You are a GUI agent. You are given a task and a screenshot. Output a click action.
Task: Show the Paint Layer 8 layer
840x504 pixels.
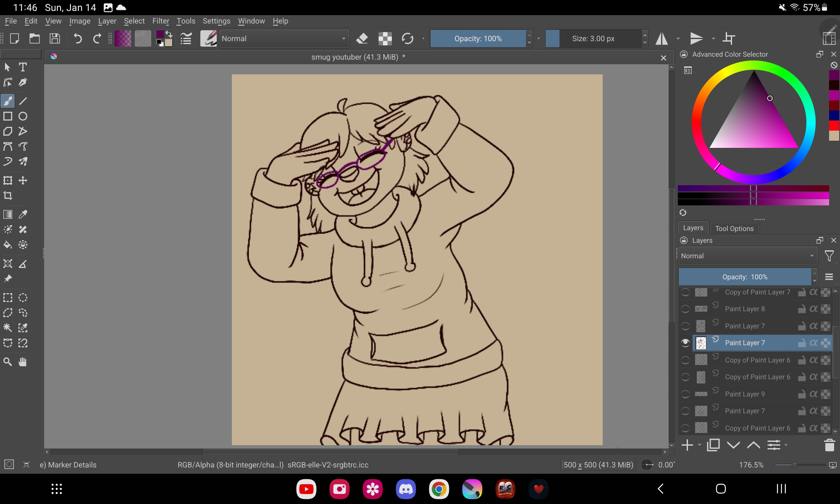[685, 309]
